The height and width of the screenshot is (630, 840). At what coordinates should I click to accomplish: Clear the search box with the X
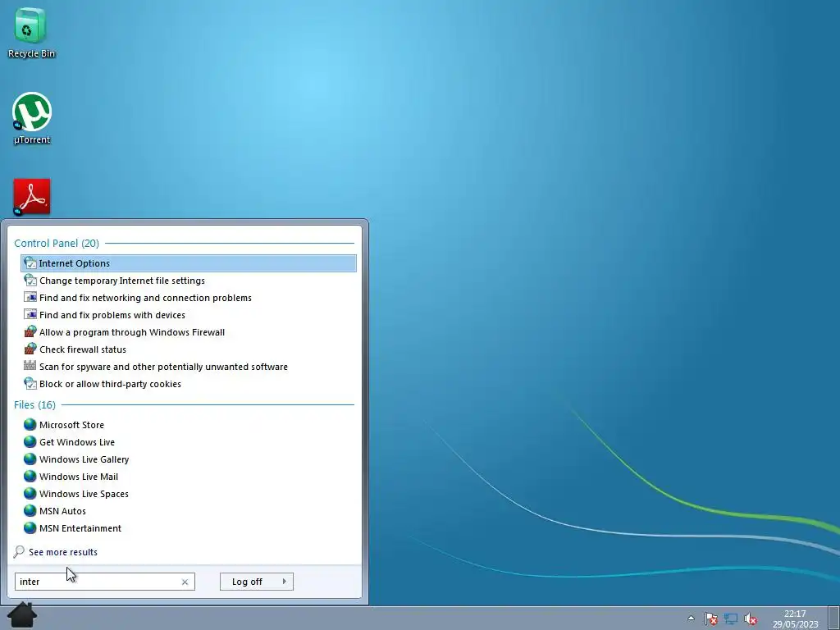click(185, 582)
